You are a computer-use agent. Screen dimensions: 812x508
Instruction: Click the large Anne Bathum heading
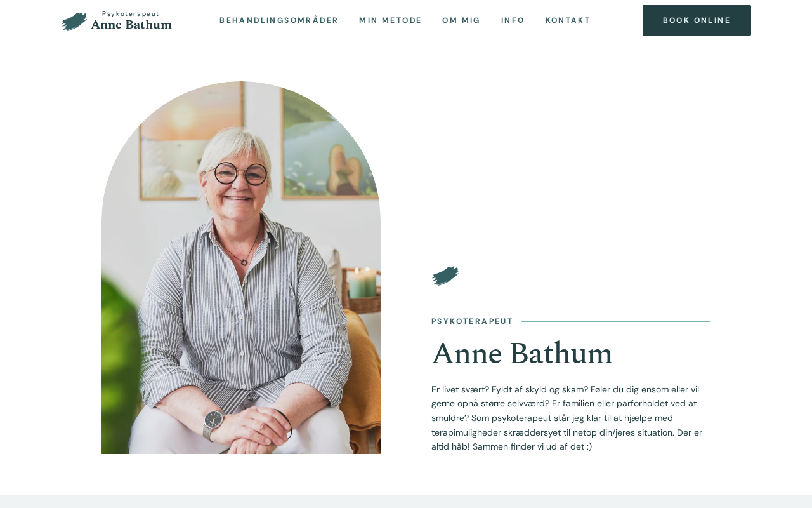click(x=522, y=354)
